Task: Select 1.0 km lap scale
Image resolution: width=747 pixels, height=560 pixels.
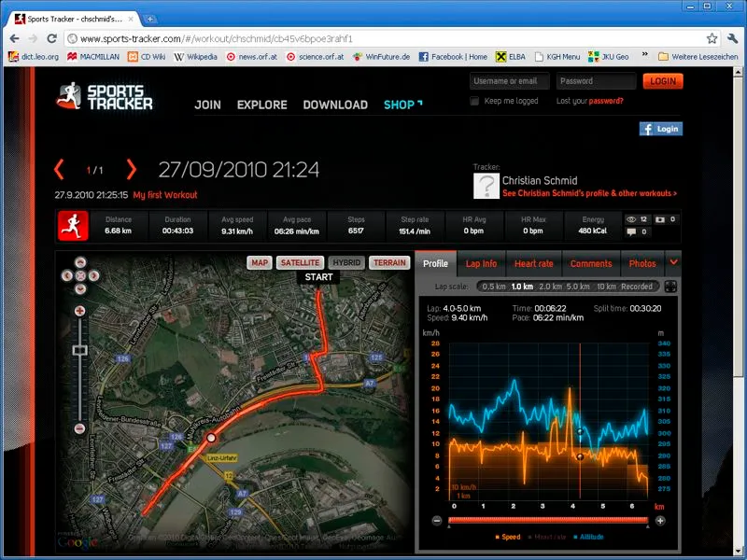Action: 522,287
